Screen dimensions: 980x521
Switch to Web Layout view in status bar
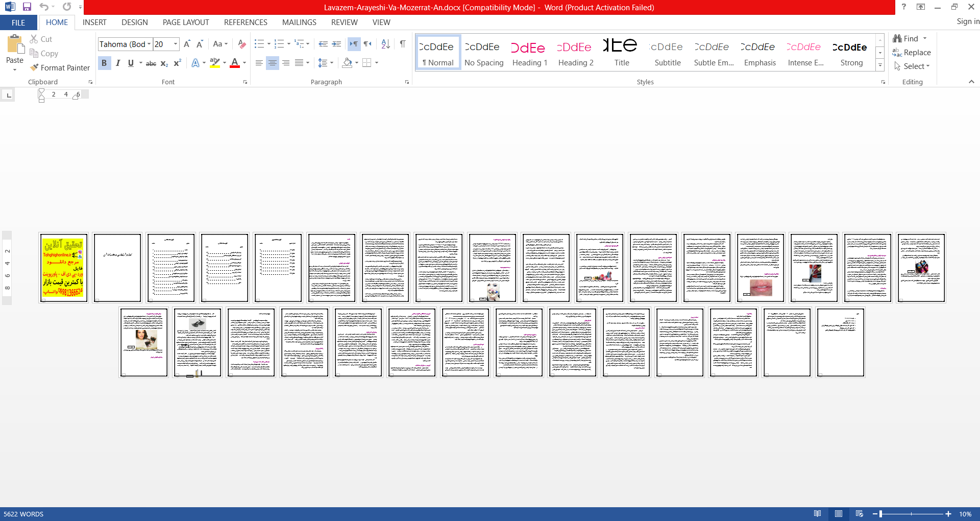[860, 514]
